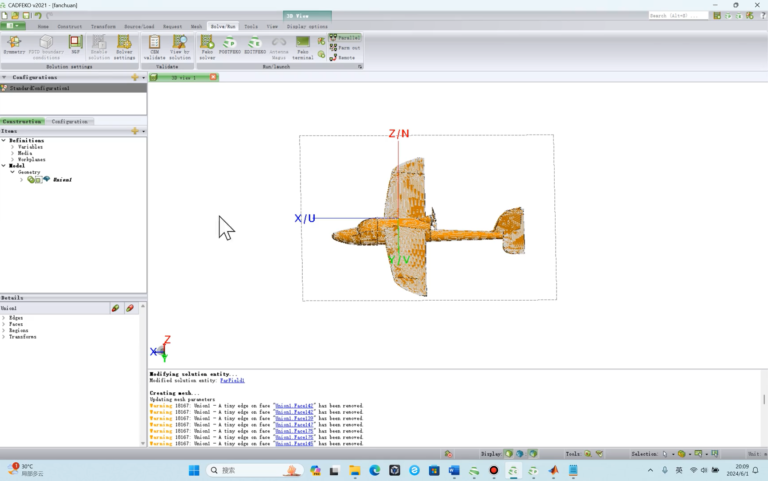768x481 pixels.
Task: Open the Symmetry settings tool
Action: (14, 45)
